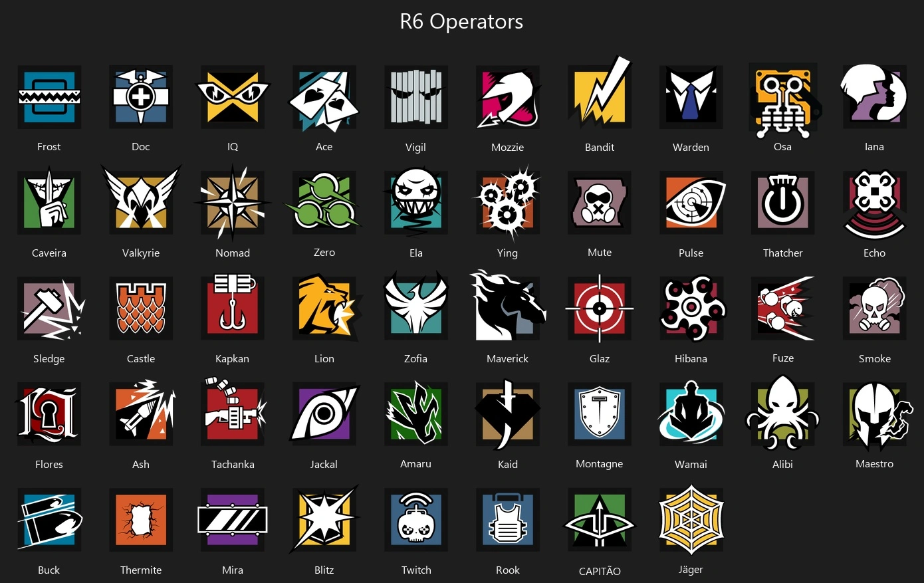Click the Echo drone icon
The width and height of the screenshot is (924, 583).
point(875,204)
